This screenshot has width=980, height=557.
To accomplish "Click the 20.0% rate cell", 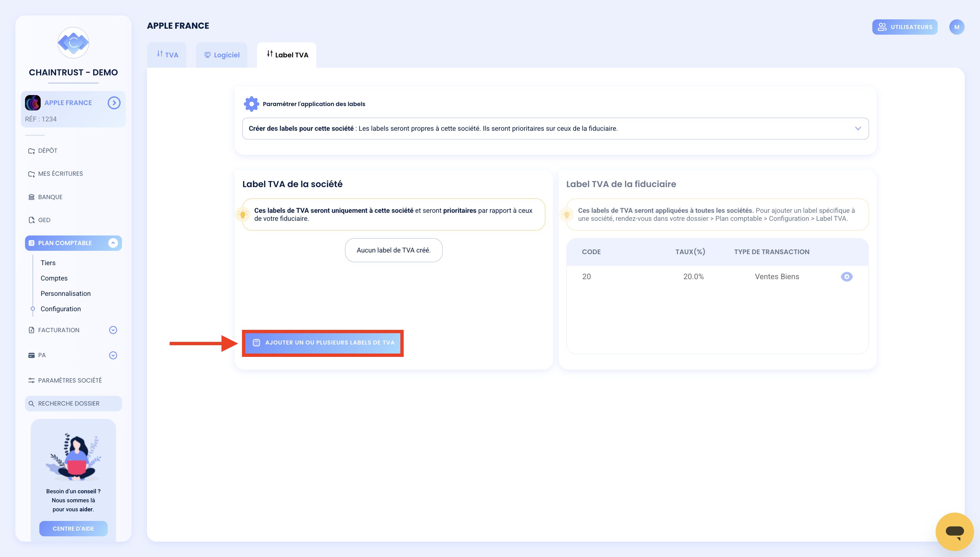I will pos(693,276).
